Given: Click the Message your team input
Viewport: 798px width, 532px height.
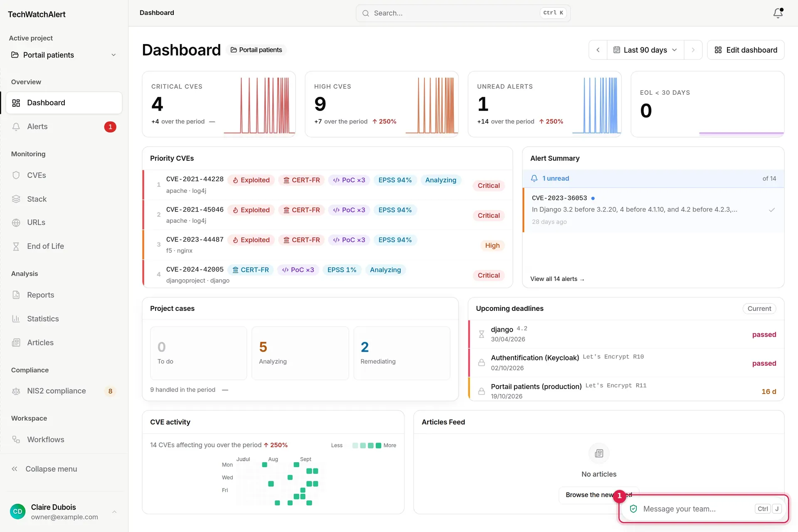Looking at the screenshot, I should pos(704,509).
